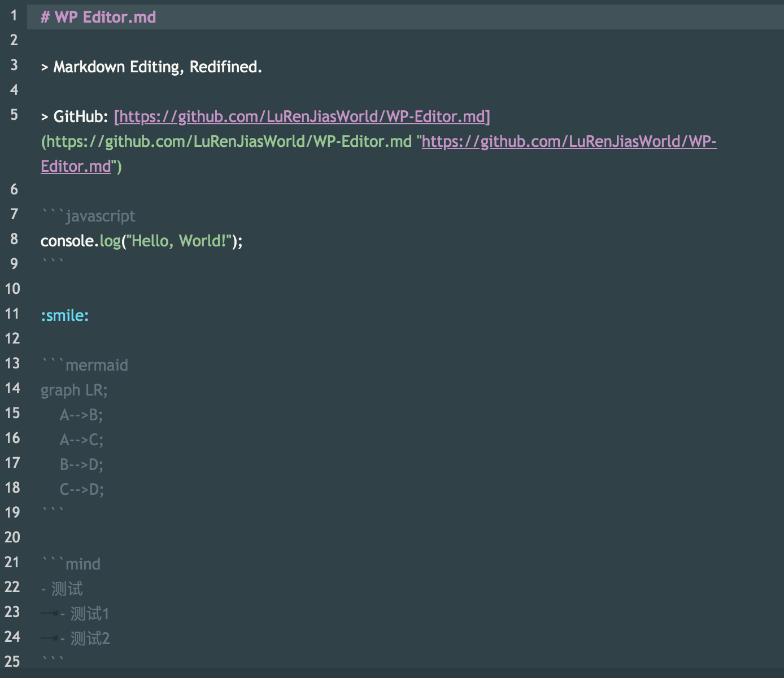Click the '- 测试1' list item

point(84,614)
